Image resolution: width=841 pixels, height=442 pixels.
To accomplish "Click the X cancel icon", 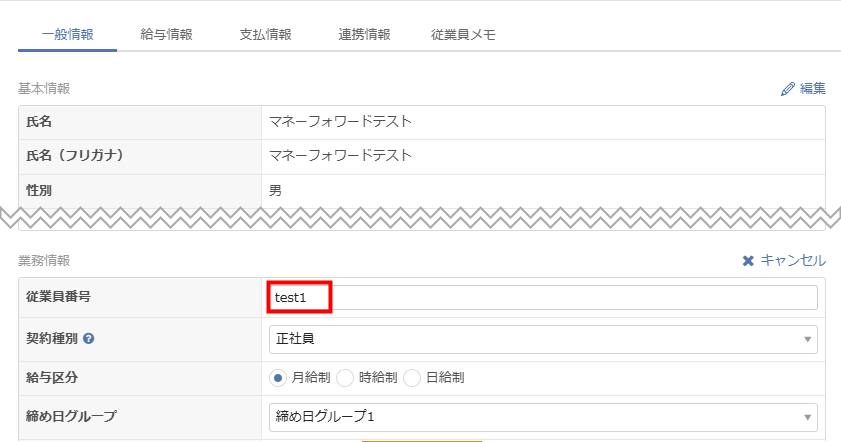I will 748,261.
